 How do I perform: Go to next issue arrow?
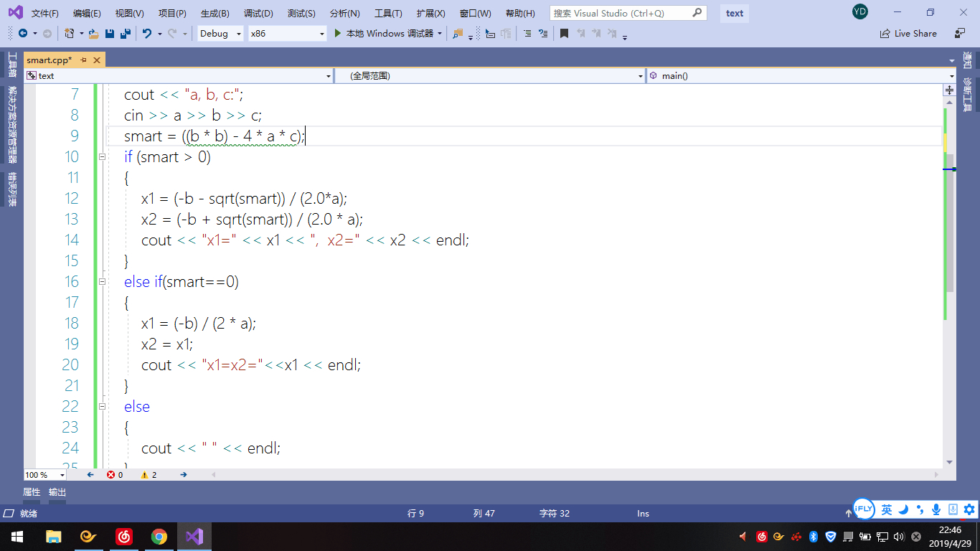coord(184,474)
